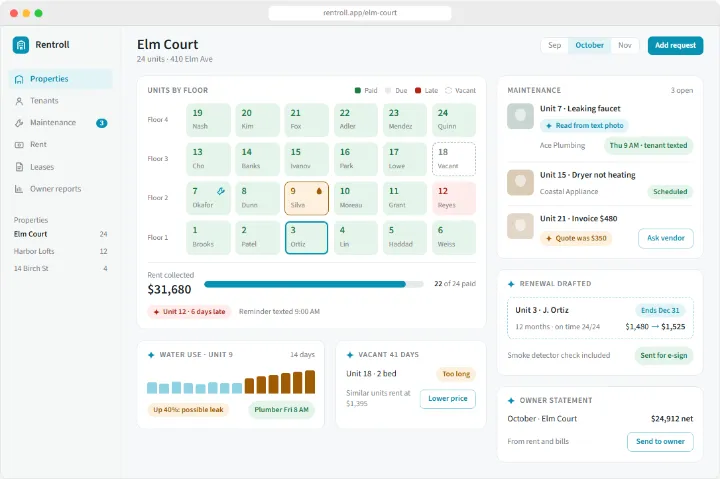Click the Maintenance badge showing 3

101,123
